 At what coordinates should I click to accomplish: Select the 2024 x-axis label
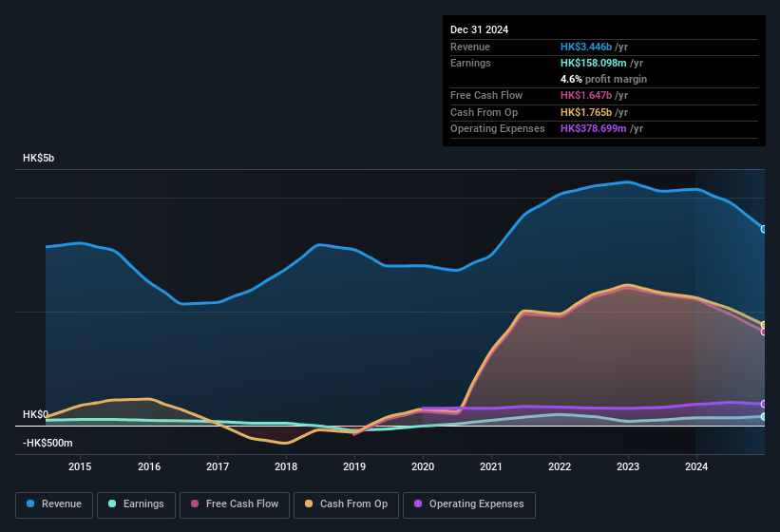pos(696,466)
